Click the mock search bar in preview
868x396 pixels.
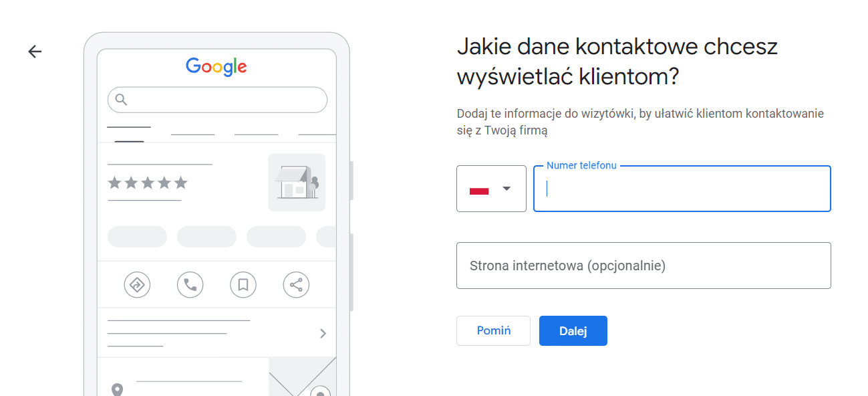pos(217,100)
